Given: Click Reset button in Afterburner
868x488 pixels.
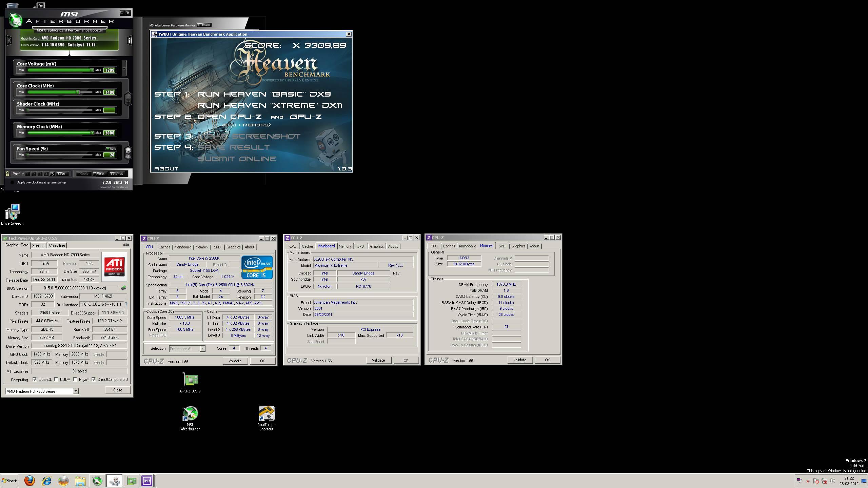Looking at the screenshot, I should pos(100,174).
